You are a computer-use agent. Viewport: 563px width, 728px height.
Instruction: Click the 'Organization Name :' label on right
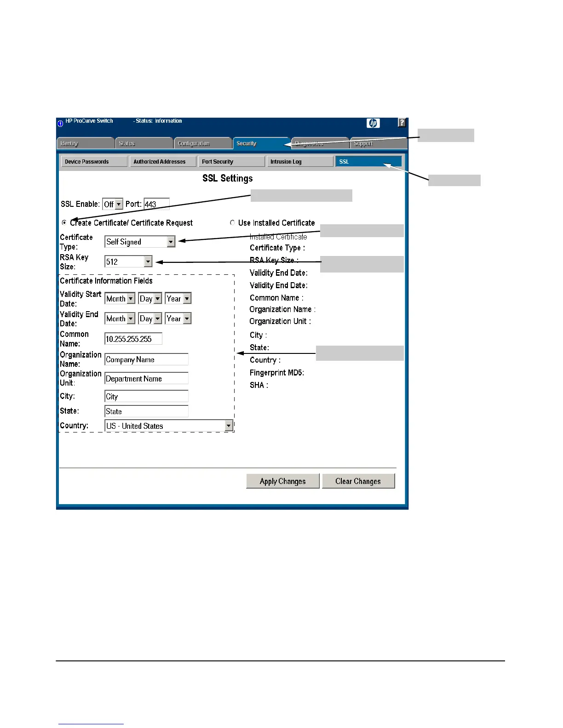point(282,309)
